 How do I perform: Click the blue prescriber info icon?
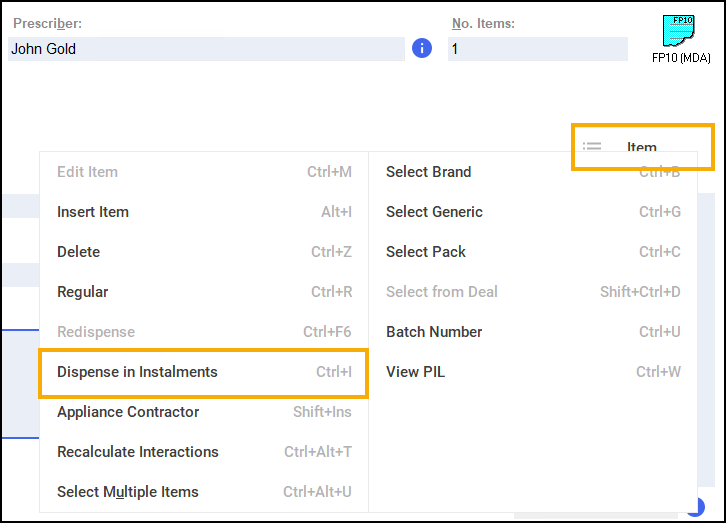coord(422,48)
